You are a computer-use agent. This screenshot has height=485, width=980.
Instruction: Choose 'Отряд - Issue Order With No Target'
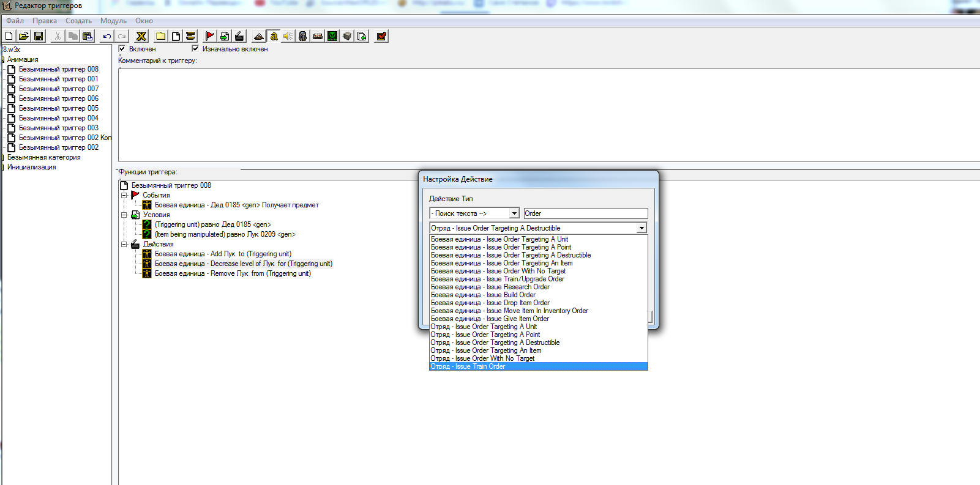point(539,358)
